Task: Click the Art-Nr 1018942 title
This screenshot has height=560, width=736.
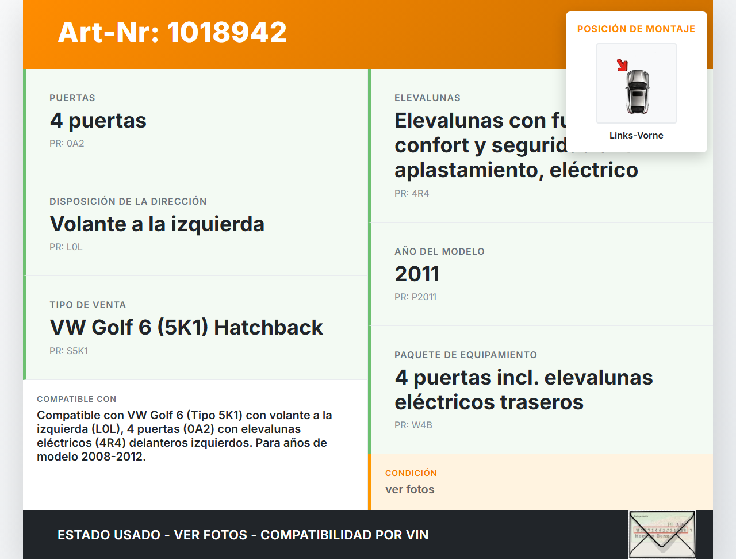Action: 172,32
